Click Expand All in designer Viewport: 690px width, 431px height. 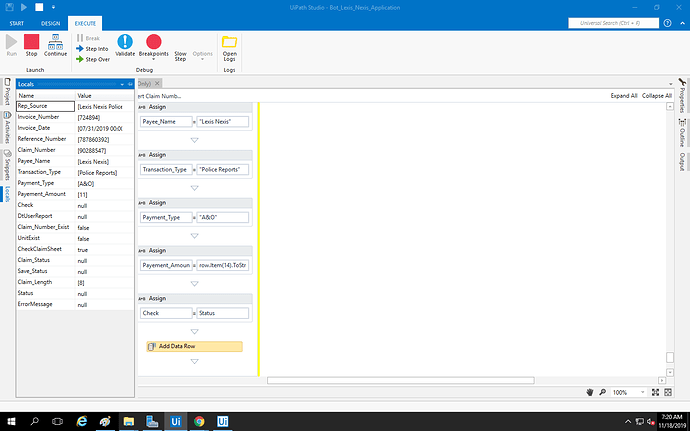pos(624,96)
